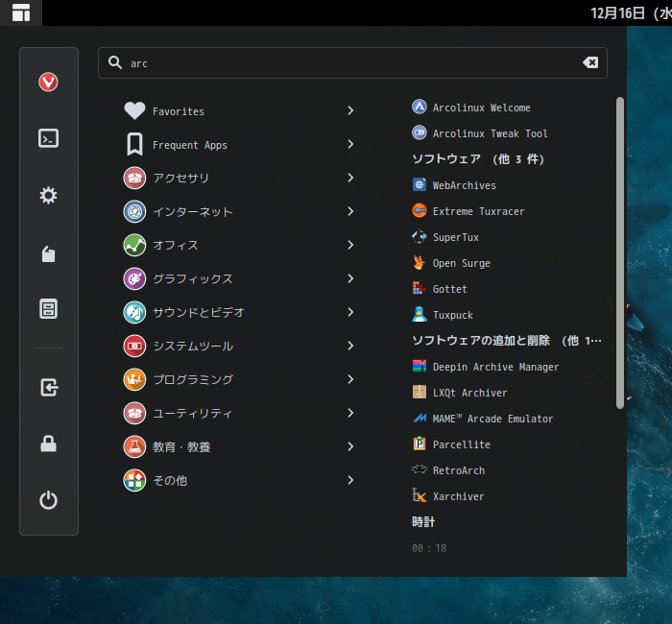This screenshot has width=672, height=624.
Task: Expand the Frequent Apps arrow
Action: (350, 144)
